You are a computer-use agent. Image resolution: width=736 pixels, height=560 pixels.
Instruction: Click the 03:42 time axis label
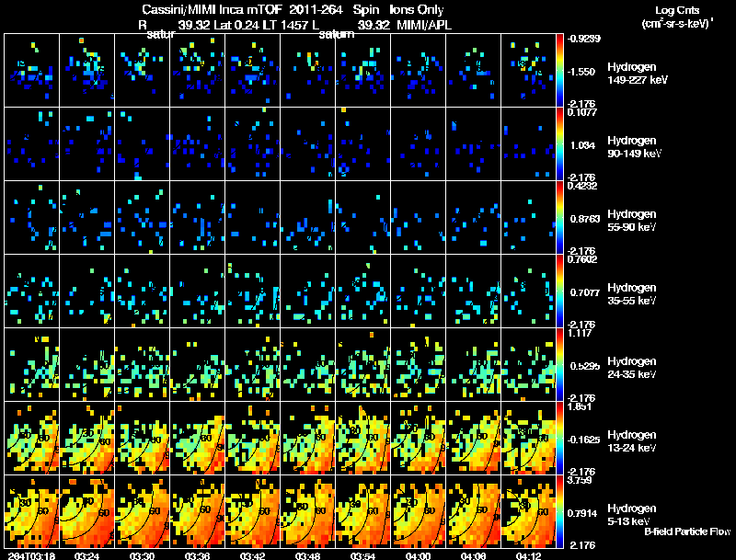(x=252, y=555)
